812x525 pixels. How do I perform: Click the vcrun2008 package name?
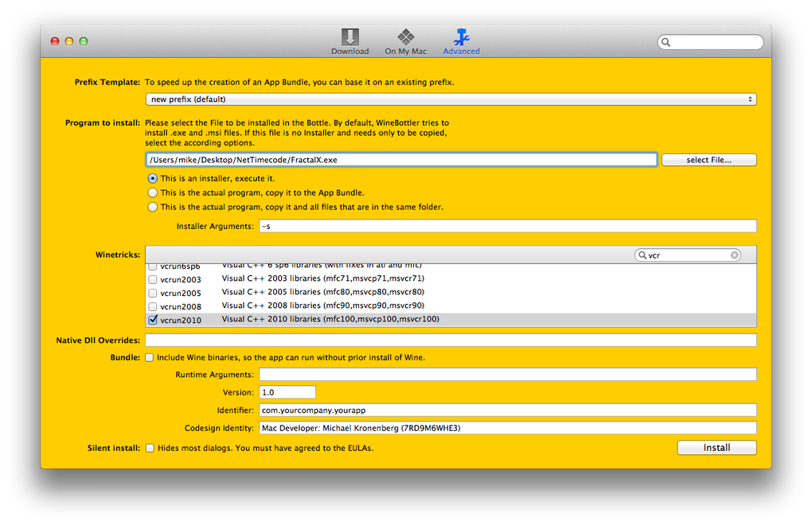tap(181, 307)
